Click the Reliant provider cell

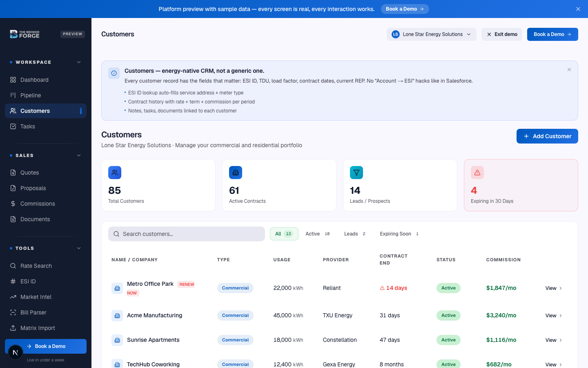[x=332, y=288]
